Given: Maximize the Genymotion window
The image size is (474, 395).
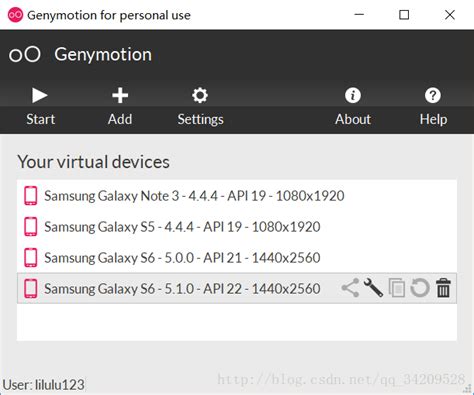Looking at the screenshot, I should [404, 15].
